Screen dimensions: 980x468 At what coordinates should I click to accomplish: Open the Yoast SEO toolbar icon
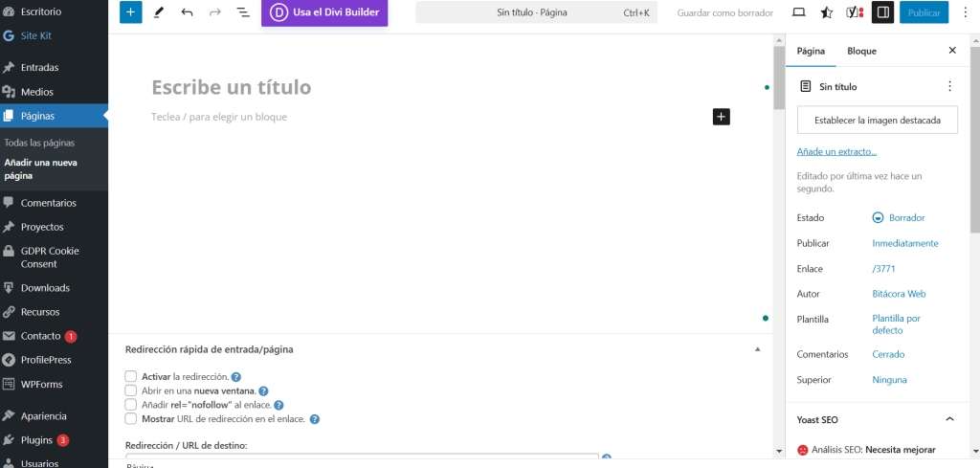855,12
